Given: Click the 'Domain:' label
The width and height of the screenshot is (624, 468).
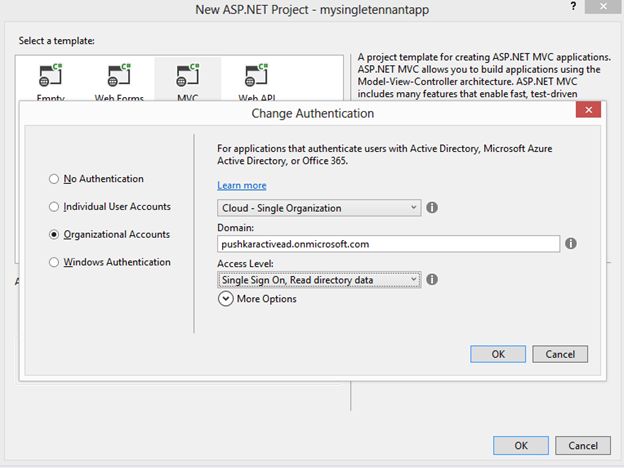Looking at the screenshot, I should 236,228.
